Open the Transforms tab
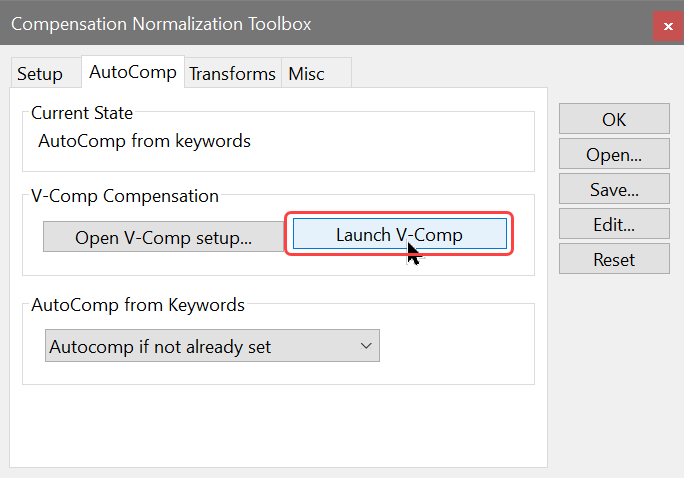 click(232, 74)
